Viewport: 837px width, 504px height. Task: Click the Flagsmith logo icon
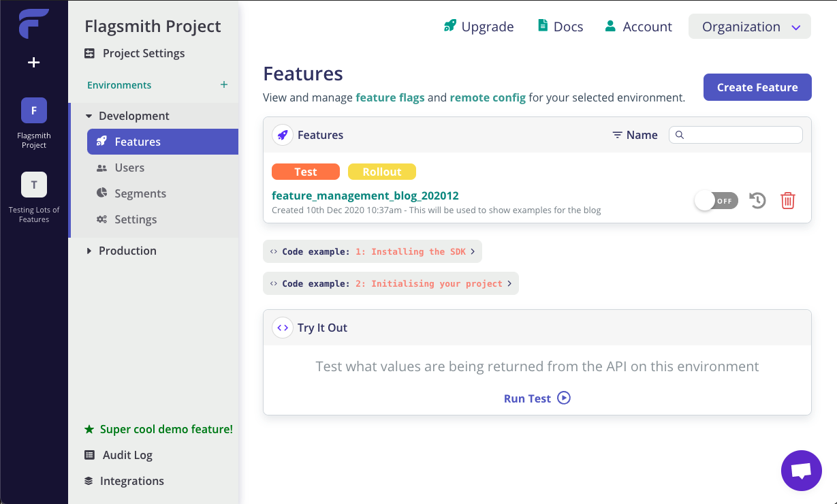[33, 24]
